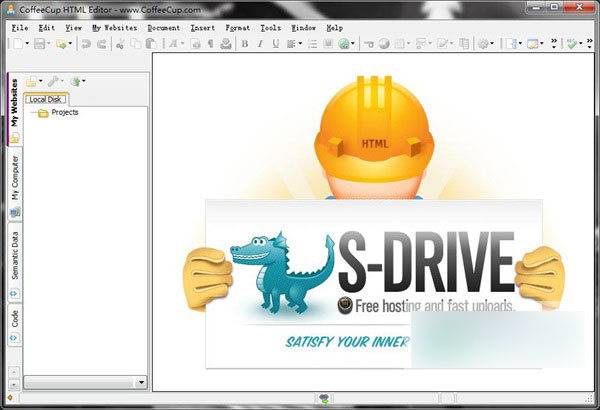Image resolution: width=600 pixels, height=410 pixels.
Task: Click the My Websites panel folder tree icon
Action: tap(31, 81)
